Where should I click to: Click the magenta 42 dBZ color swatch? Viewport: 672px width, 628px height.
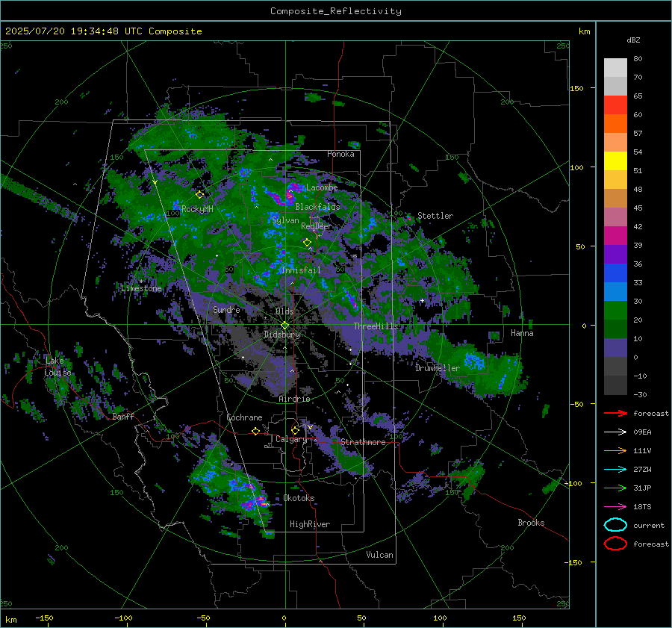tap(615, 236)
